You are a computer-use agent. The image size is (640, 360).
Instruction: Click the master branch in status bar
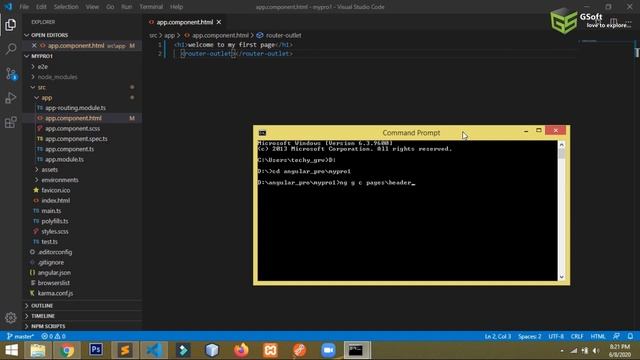[20, 336]
